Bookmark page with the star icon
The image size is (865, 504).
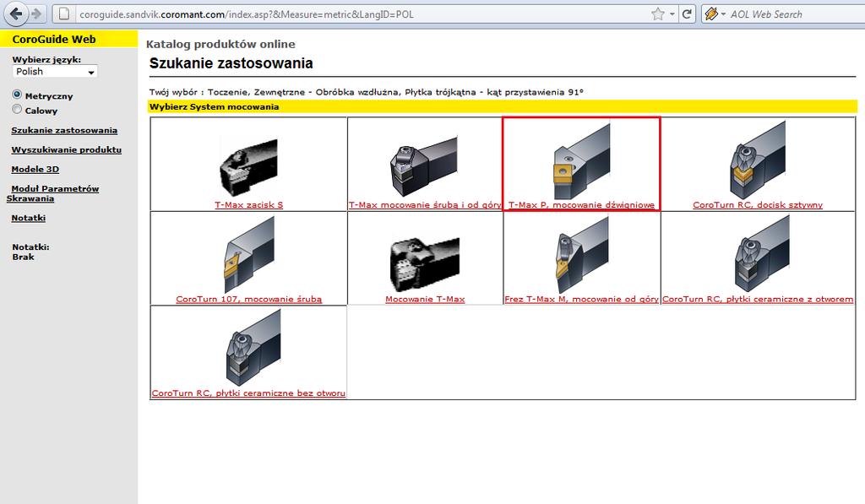pyautogui.click(x=657, y=14)
